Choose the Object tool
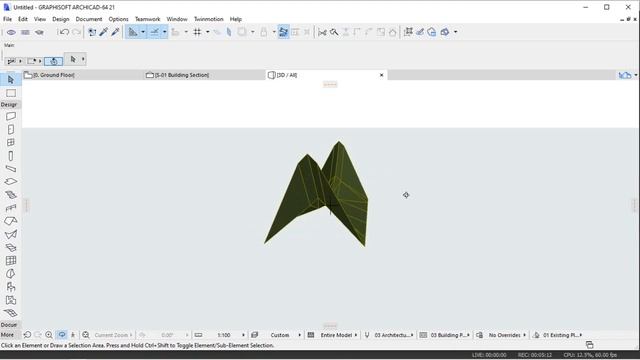640x360 pixels. (x=11, y=287)
